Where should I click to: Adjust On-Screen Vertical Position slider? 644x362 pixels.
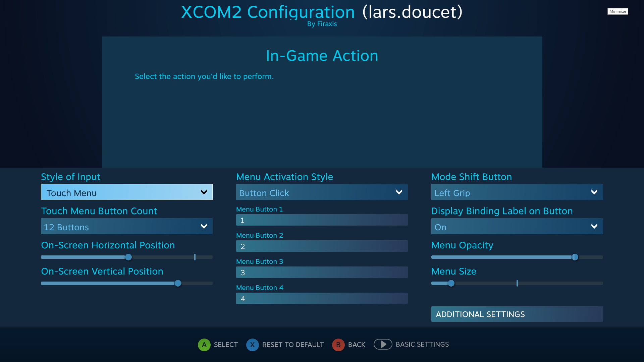pos(178,283)
